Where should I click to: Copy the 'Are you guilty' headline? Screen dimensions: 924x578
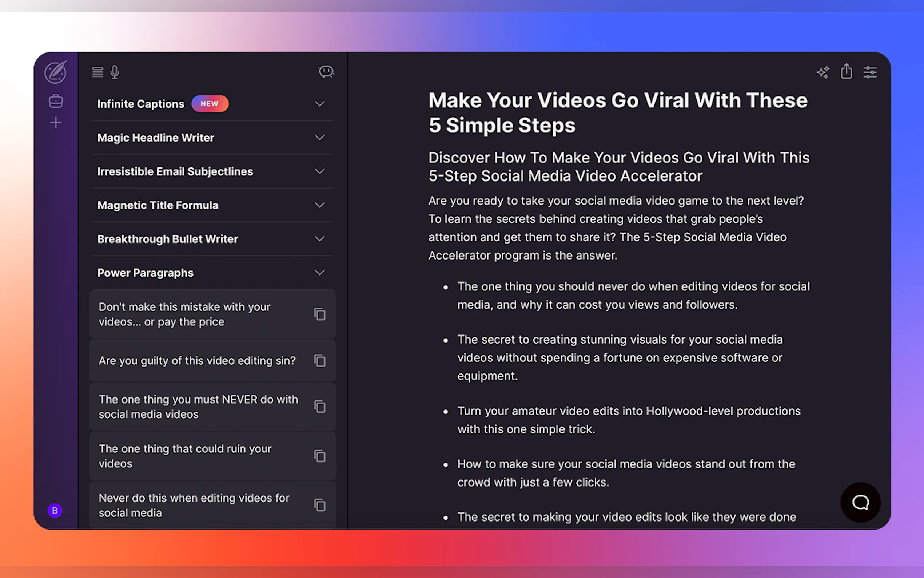tap(320, 360)
